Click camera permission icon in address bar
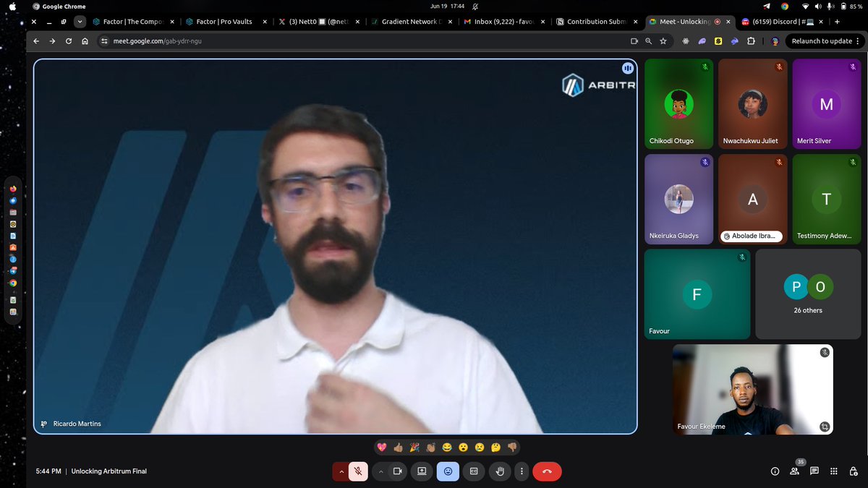The image size is (868, 488). (x=634, y=41)
